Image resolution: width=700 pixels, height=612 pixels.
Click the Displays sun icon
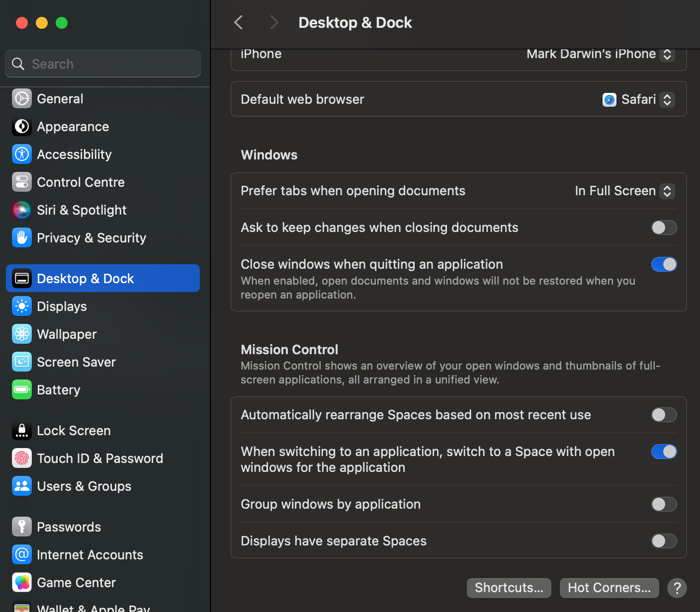click(x=22, y=306)
